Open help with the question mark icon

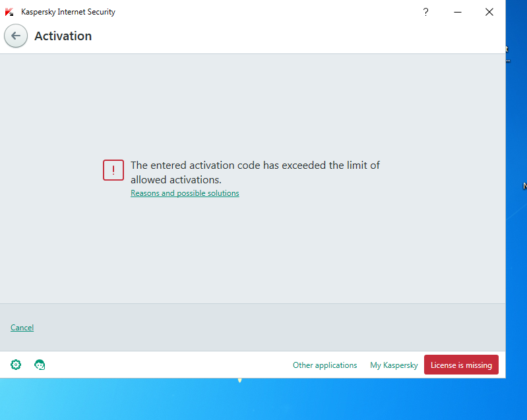coord(425,12)
